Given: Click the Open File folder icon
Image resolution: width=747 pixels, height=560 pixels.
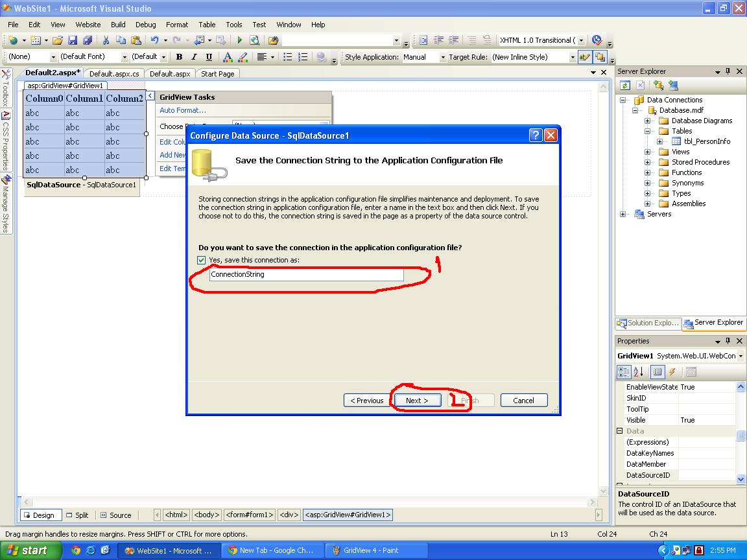Looking at the screenshot, I should pos(57,40).
